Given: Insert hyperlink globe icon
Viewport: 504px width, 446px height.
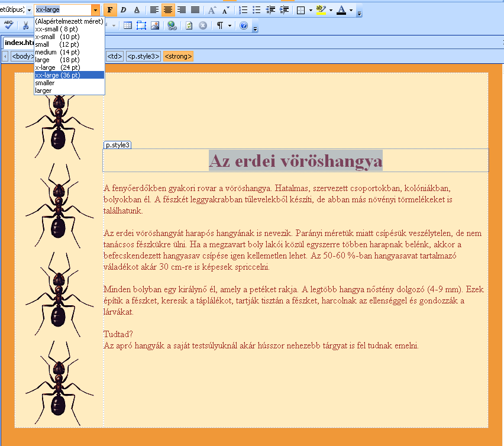Looking at the screenshot, I should tap(172, 25).
